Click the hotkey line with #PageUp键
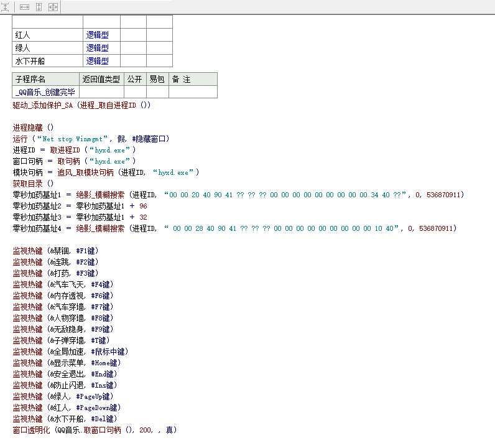495x448 pixels. (x=63, y=396)
